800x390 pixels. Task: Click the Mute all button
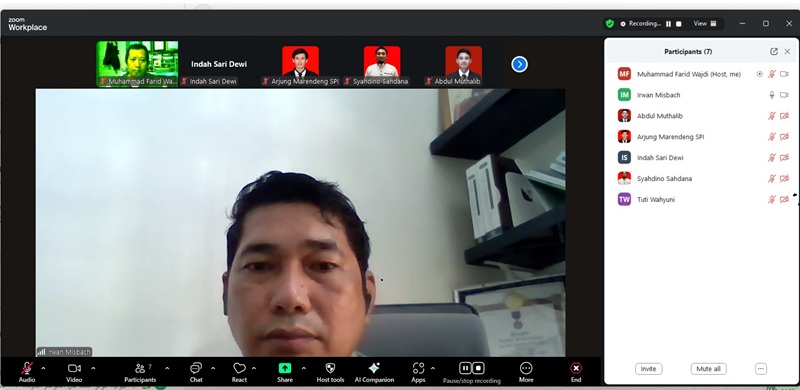(709, 369)
